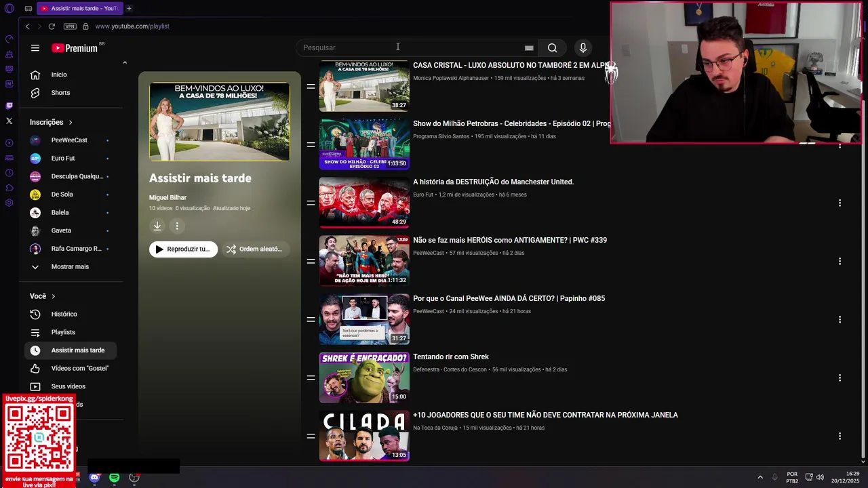The height and width of the screenshot is (488, 868).
Task: Open Na Toca da Coruja channel link
Action: (x=435, y=428)
